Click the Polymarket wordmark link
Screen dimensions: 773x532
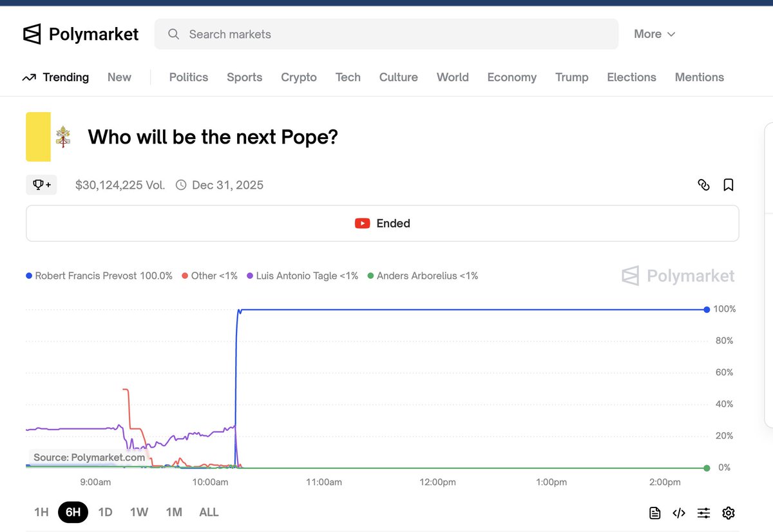94,34
